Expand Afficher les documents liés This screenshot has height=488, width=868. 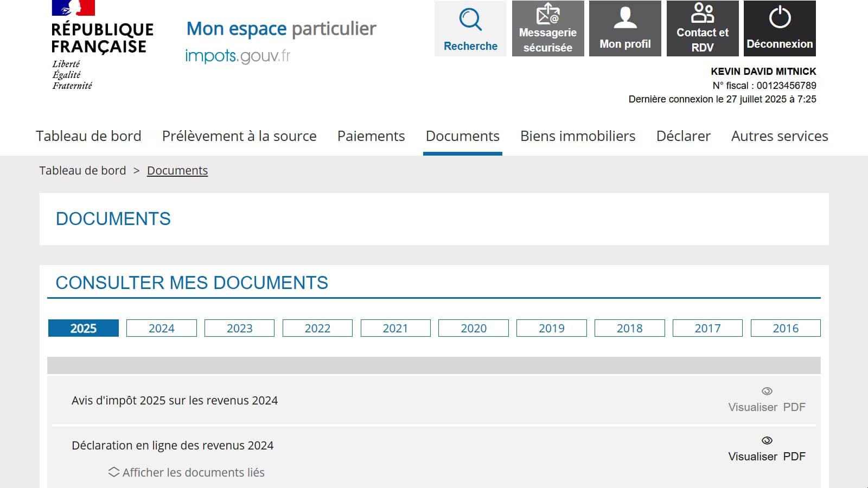186,472
